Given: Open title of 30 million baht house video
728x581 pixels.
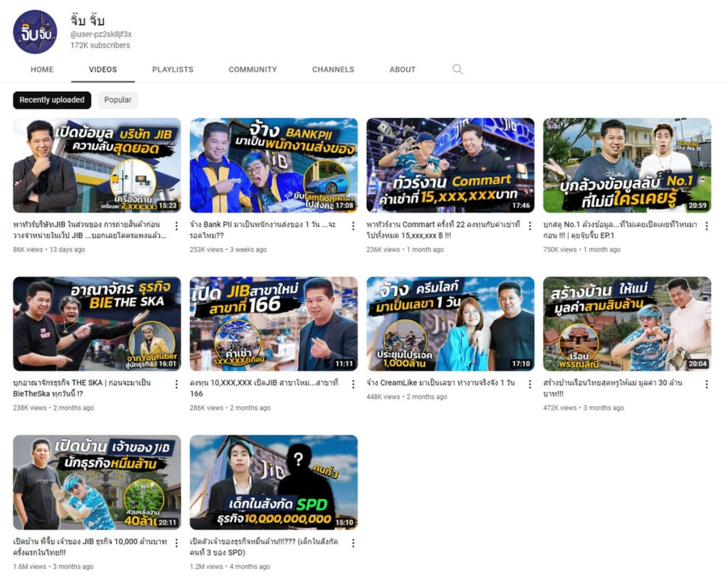Looking at the screenshot, I should (x=612, y=388).
